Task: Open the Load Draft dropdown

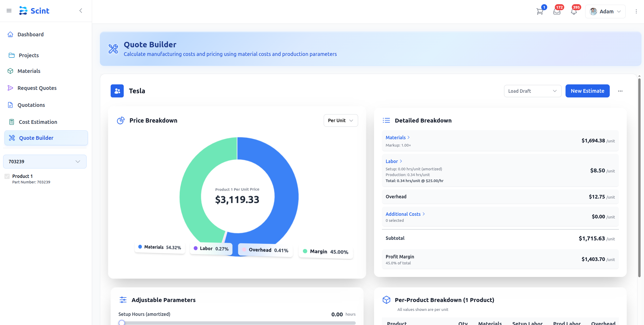Action: click(x=533, y=91)
